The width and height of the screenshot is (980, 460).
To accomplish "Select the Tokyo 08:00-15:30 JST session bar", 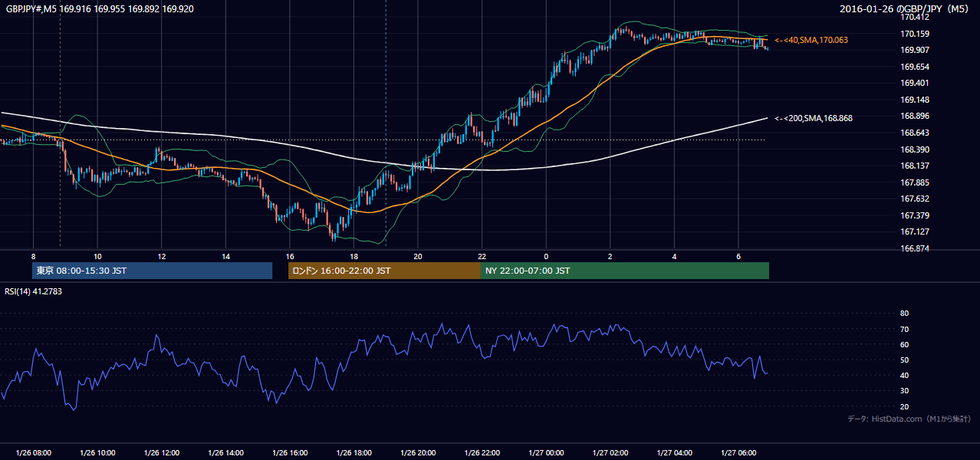I will click(x=152, y=271).
